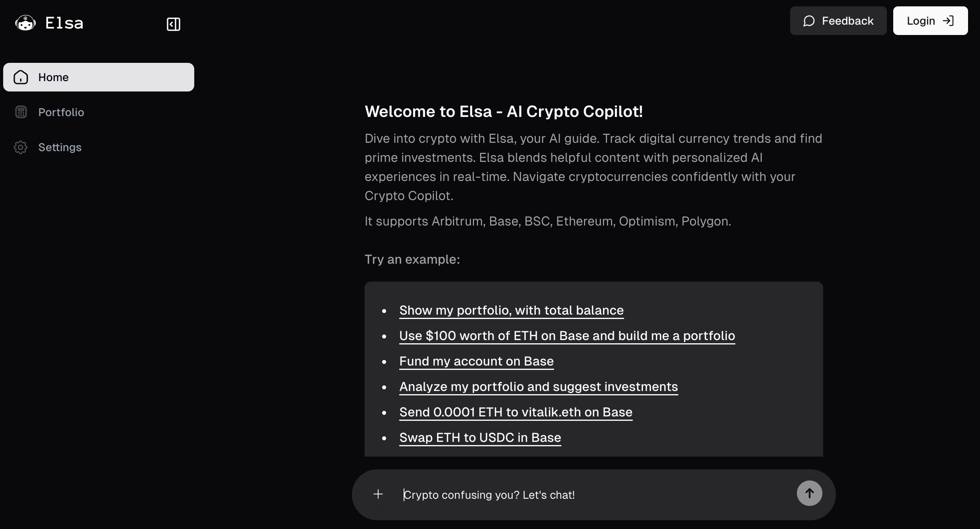Open the Portfolio menu item

pyautogui.click(x=99, y=112)
